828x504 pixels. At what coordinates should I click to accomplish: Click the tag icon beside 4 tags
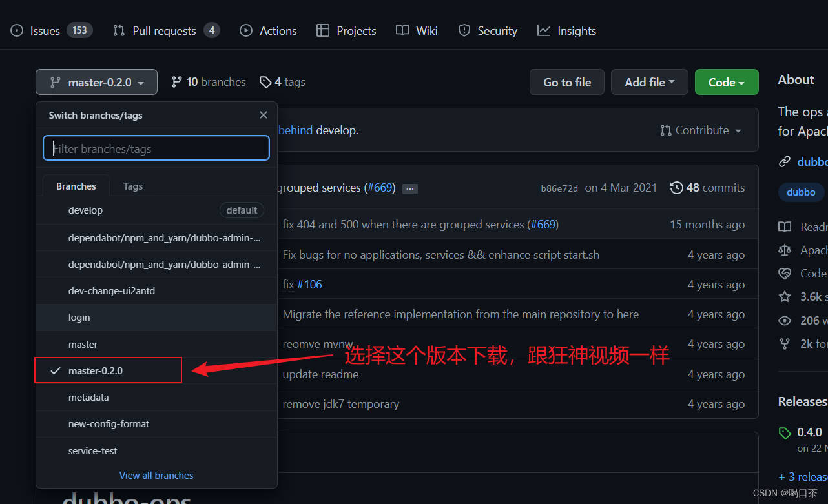[x=265, y=82]
